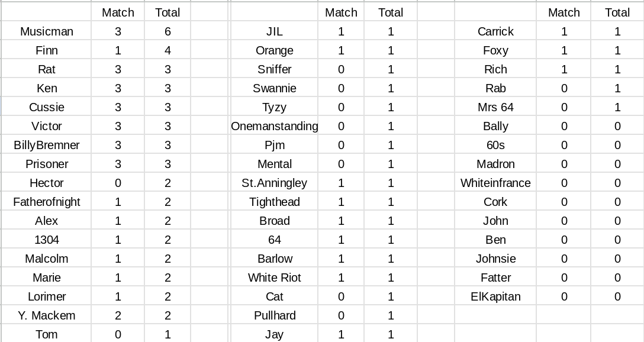Screen dimensions: 644x342
Task: Click the Y. Mackem name cell
Action: [x=47, y=315]
